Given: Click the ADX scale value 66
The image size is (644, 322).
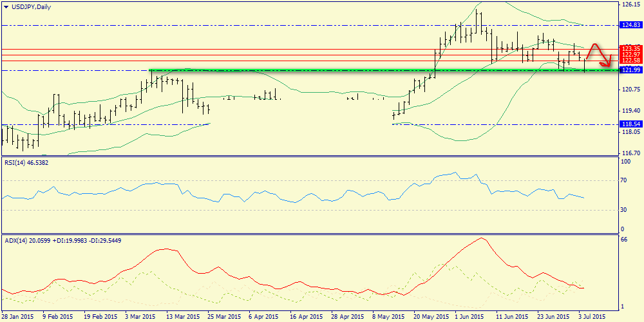Looking at the screenshot, I should click(x=623, y=239).
